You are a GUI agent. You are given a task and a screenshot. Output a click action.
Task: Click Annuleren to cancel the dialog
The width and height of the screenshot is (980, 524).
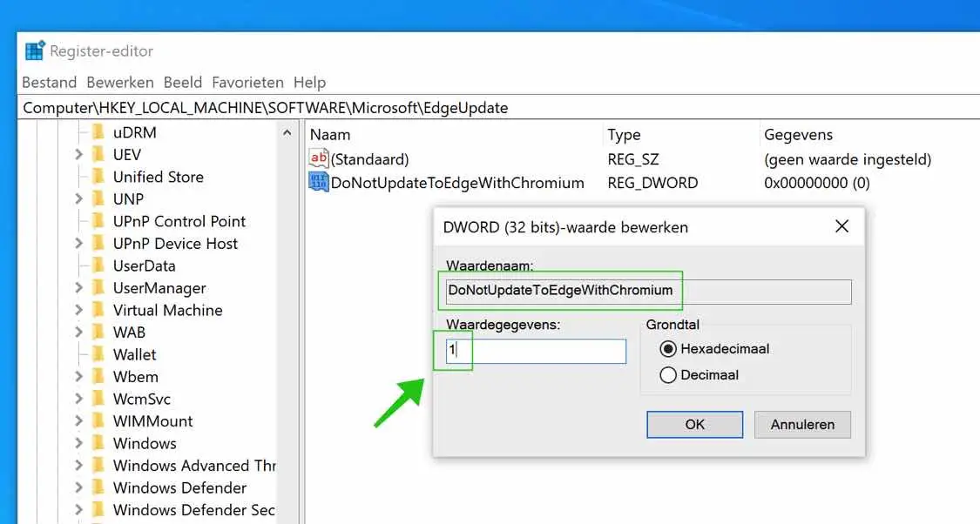(x=802, y=424)
